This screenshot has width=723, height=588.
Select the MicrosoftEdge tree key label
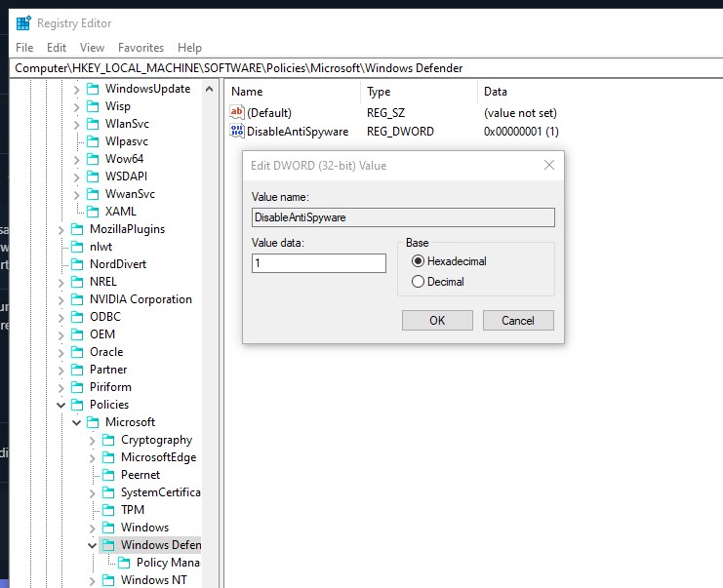[159, 457]
